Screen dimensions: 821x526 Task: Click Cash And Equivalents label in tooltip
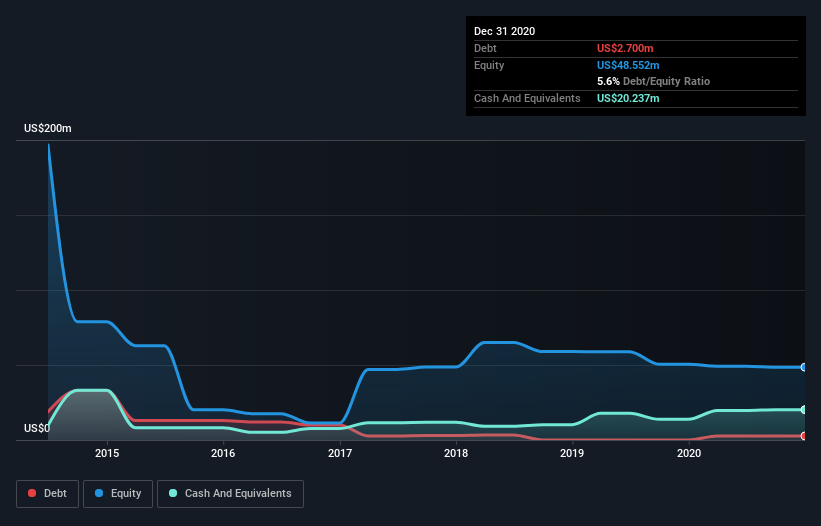click(527, 98)
